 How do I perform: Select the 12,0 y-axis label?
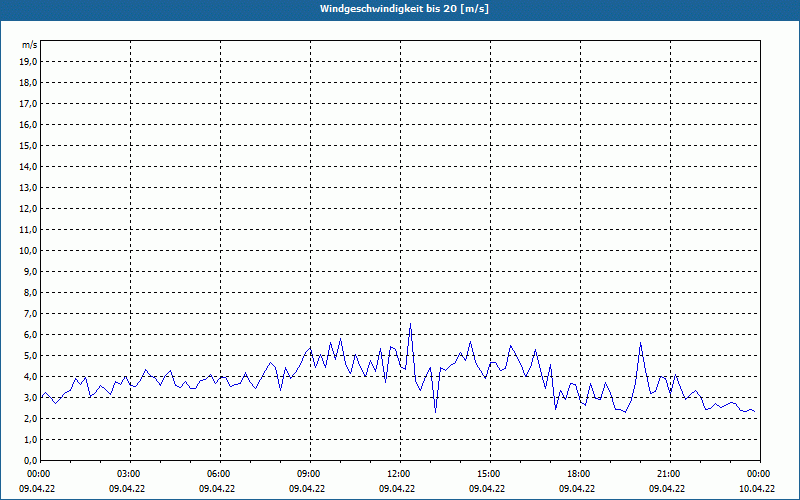point(28,208)
